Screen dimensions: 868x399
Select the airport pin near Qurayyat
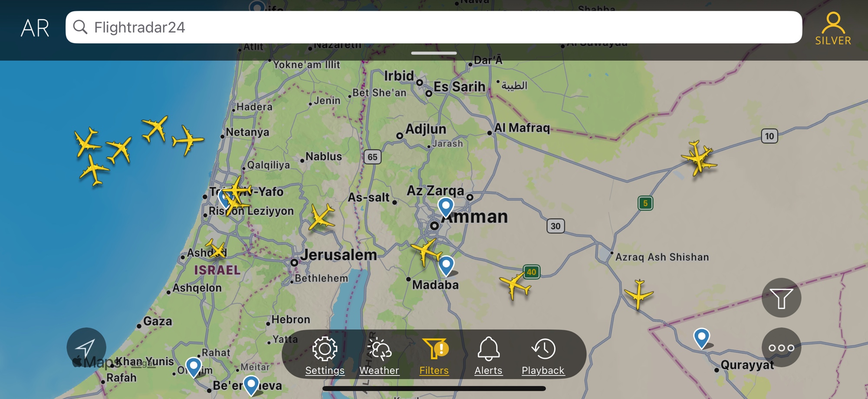(x=701, y=338)
